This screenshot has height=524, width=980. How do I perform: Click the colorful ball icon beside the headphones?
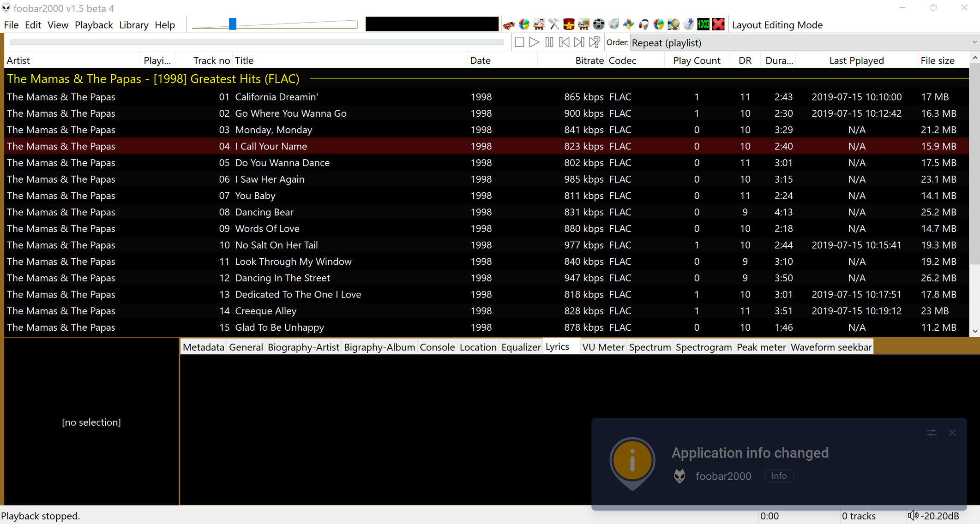pyautogui.click(x=659, y=24)
